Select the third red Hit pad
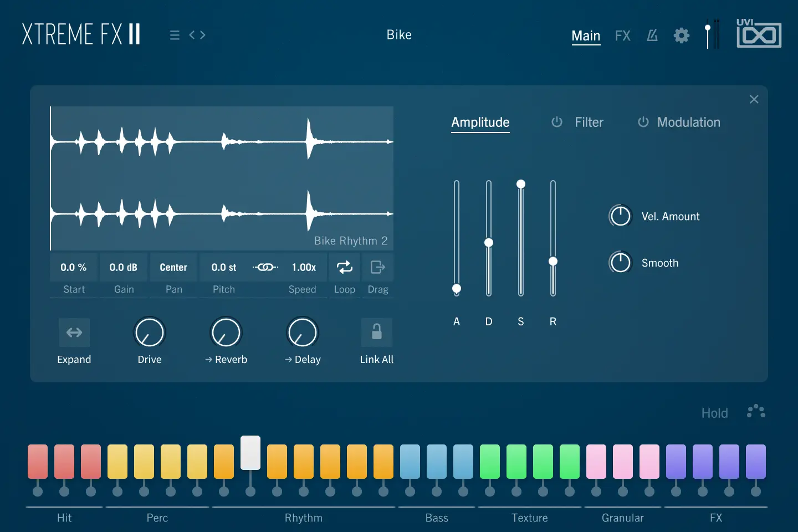 (x=91, y=461)
